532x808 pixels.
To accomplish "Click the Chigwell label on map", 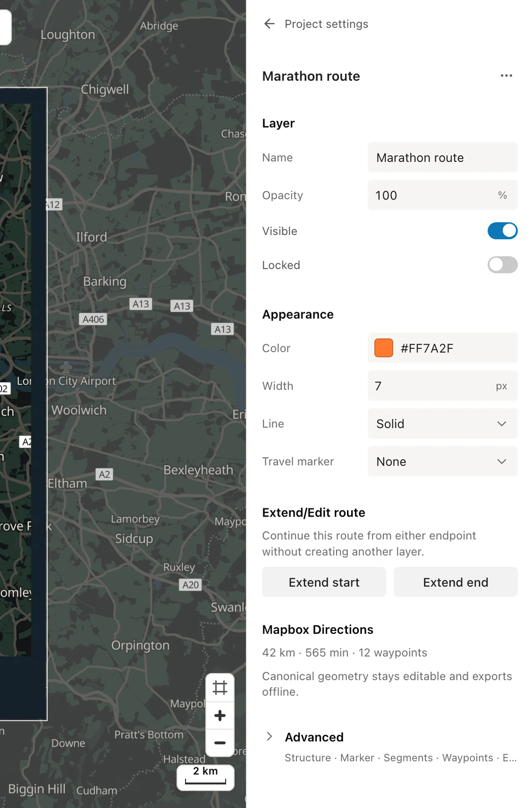I will [x=105, y=89].
